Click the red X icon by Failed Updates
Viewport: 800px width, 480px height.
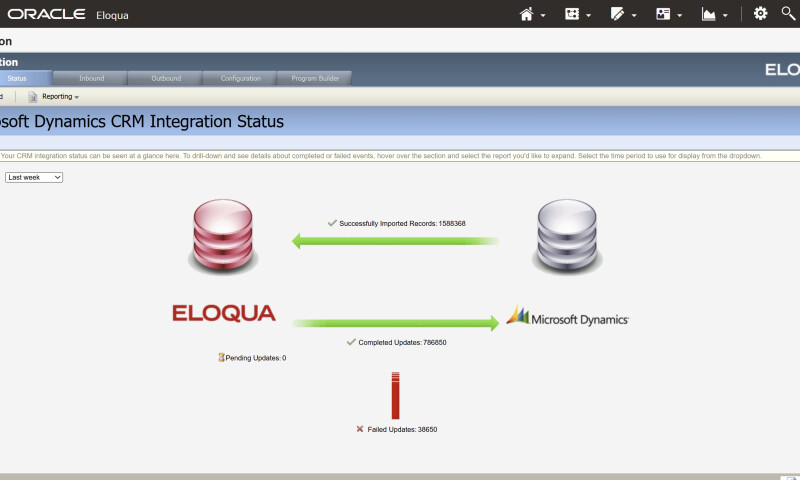click(x=360, y=429)
